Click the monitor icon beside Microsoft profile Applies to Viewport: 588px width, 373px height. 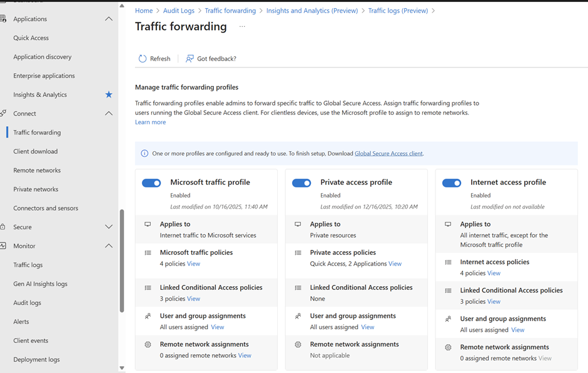(148, 224)
